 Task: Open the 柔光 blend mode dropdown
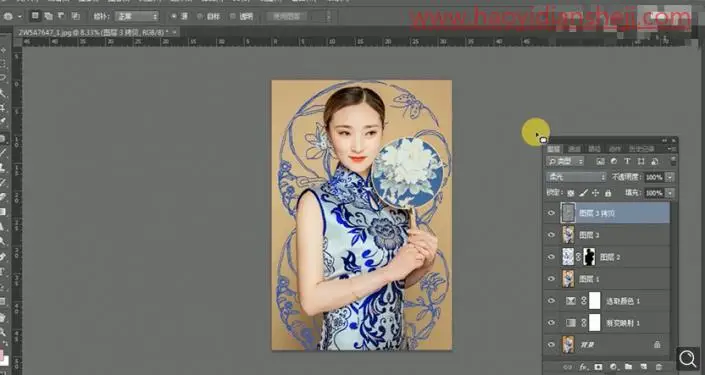pyautogui.click(x=576, y=177)
